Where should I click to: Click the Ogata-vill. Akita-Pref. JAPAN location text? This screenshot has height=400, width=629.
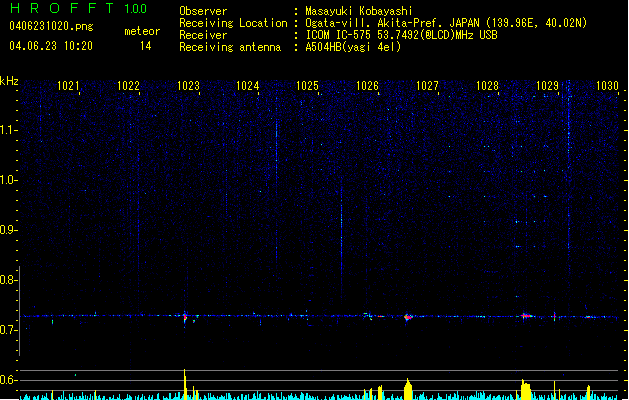coord(393,23)
